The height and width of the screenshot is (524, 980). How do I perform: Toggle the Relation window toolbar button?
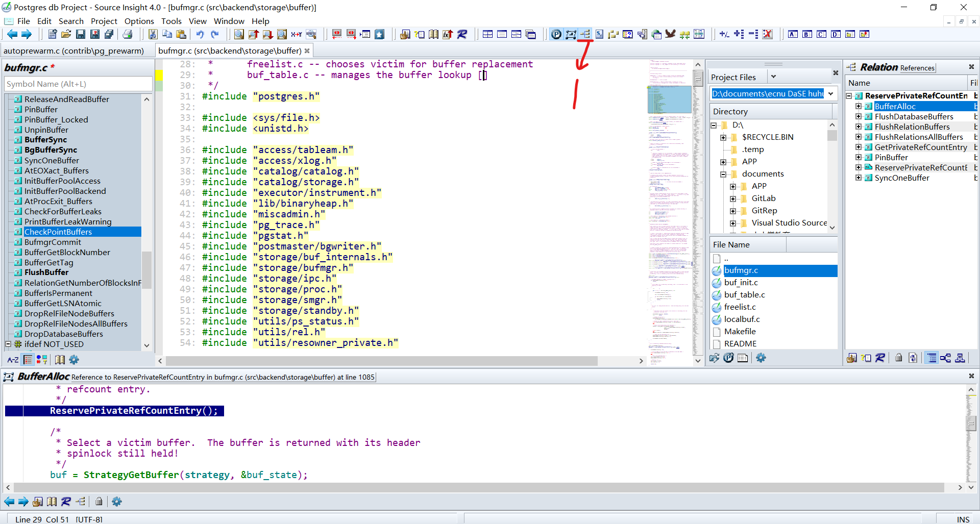click(x=585, y=34)
